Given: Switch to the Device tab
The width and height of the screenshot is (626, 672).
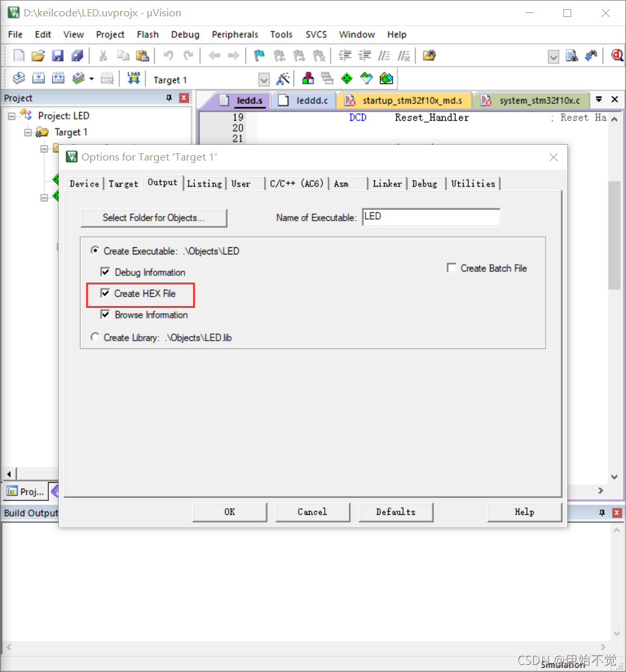Looking at the screenshot, I should tap(84, 183).
